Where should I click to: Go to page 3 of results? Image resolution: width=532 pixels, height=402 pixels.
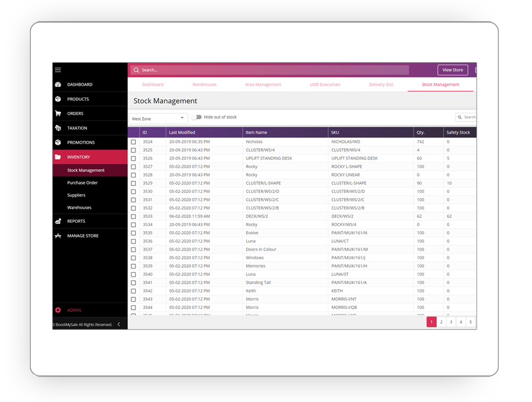(451, 322)
